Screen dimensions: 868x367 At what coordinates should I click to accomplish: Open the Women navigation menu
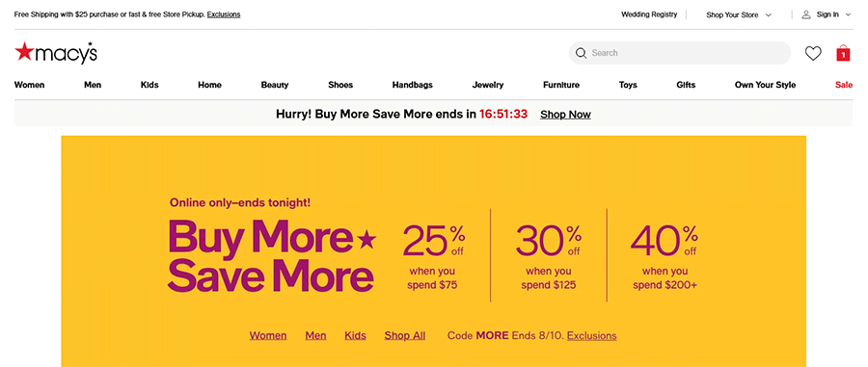tap(29, 85)
